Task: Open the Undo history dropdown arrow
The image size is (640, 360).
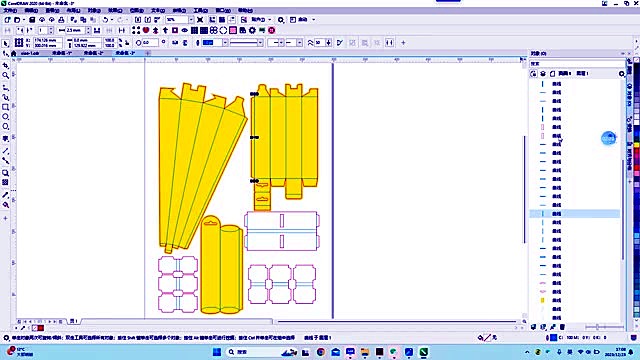Action: pos(111,20)
